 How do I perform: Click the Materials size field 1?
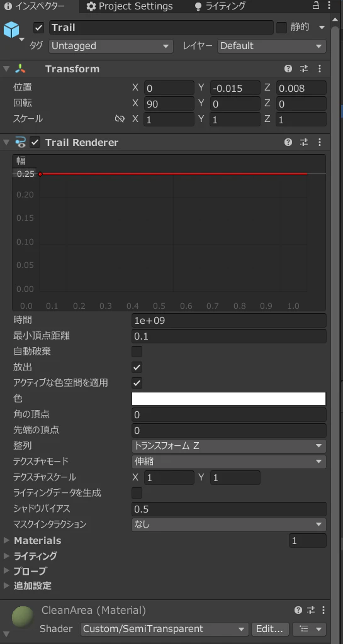coord(308,540)
